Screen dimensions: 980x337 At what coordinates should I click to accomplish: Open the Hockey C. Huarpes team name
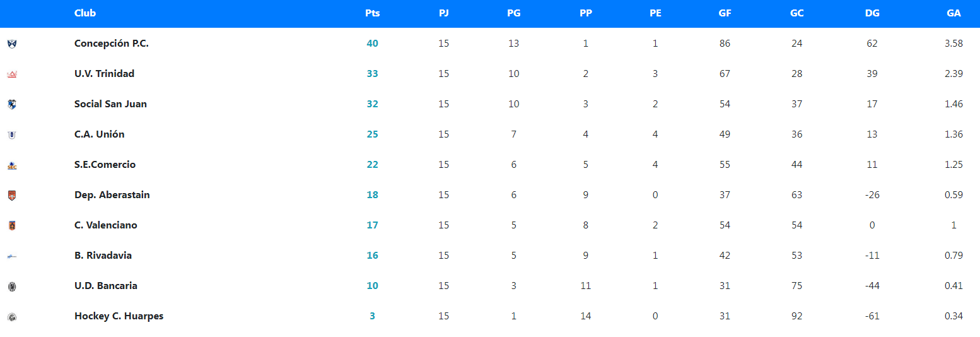119,316
